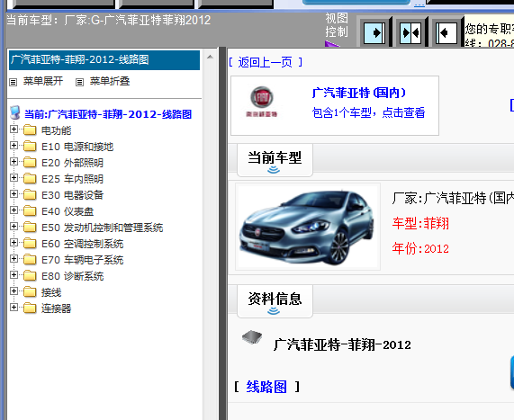Screen dimensions: 514x420
Task: Click the 菜单展开 list icon
Action: click(14, 82)
